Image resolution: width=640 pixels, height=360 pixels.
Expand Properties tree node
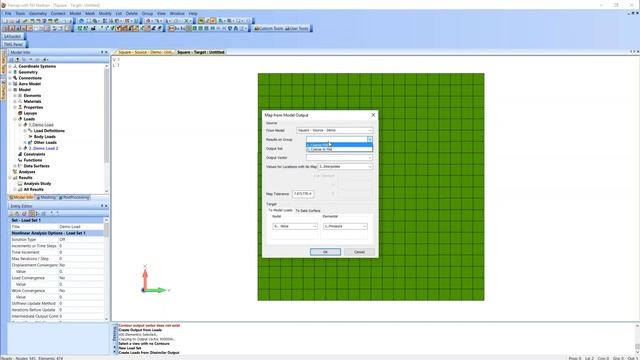(x=15, y=107)
